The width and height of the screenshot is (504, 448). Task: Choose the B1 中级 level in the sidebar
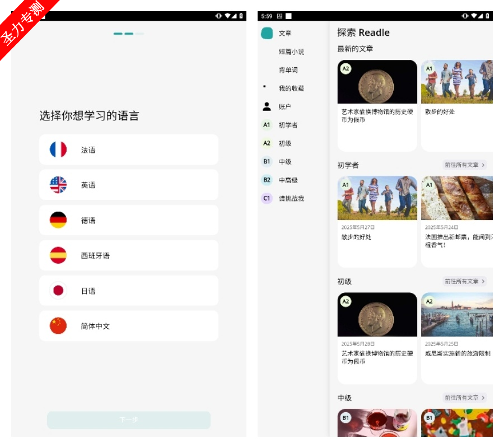(277, 162)
